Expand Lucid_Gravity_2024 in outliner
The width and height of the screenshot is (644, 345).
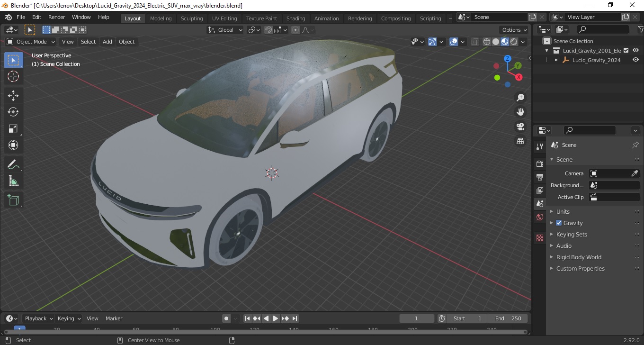point(556,60)
